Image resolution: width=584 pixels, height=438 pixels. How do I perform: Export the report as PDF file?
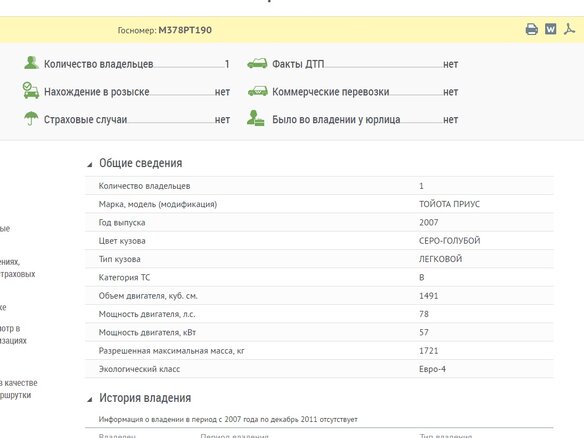(569, 29)
